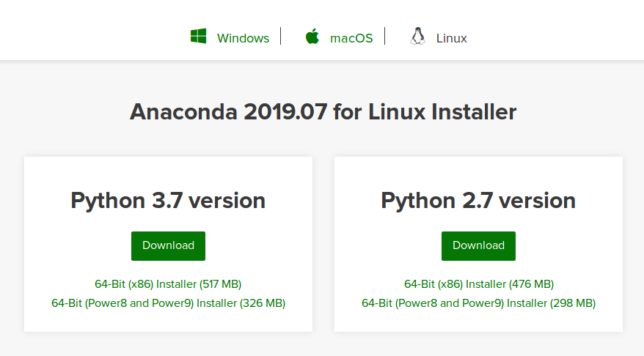Select the macOS tab label
644x356 pixels.
[x=351, y=38]
